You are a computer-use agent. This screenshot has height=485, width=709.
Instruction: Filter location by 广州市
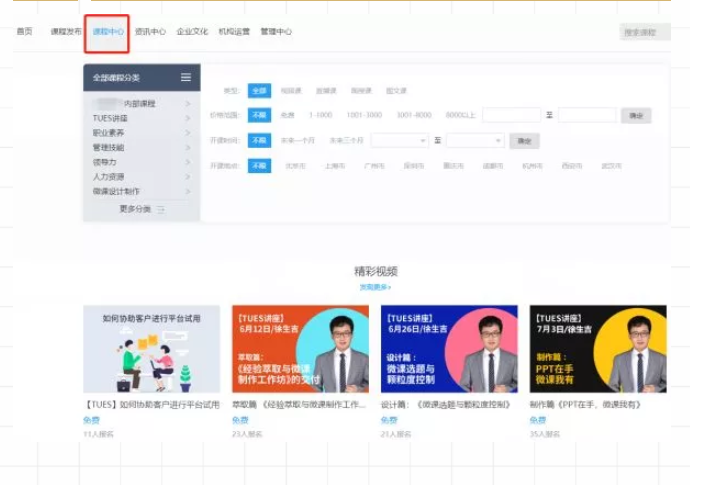(374, 166)
